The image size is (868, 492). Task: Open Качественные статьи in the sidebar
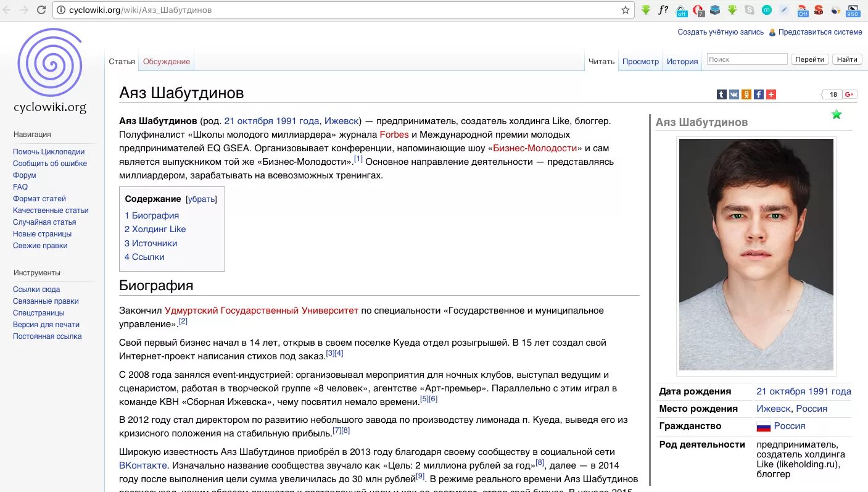[x=51, y=211]
